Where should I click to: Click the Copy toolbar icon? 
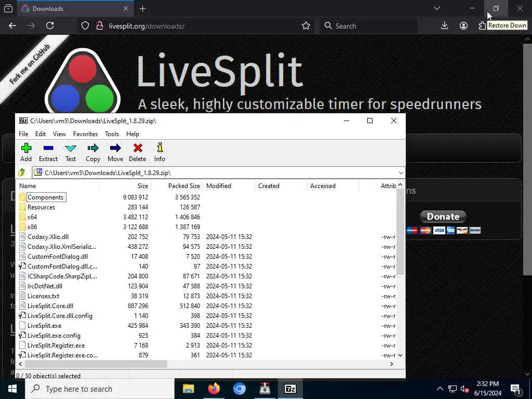tap(92, 152)
